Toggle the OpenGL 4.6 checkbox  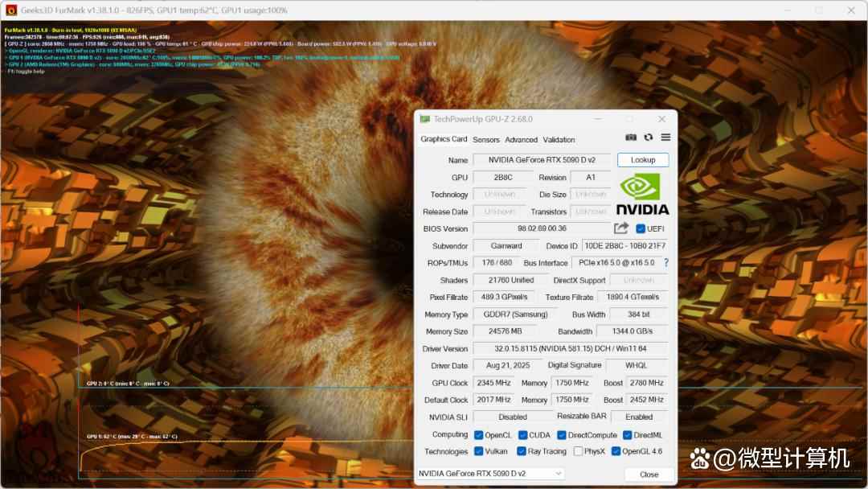point(616,451)
